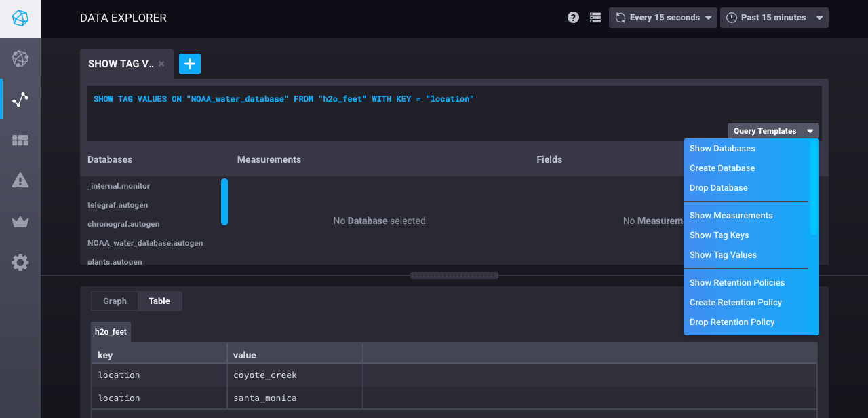Click the Chronograf logo icon

(x=20, y=19)
